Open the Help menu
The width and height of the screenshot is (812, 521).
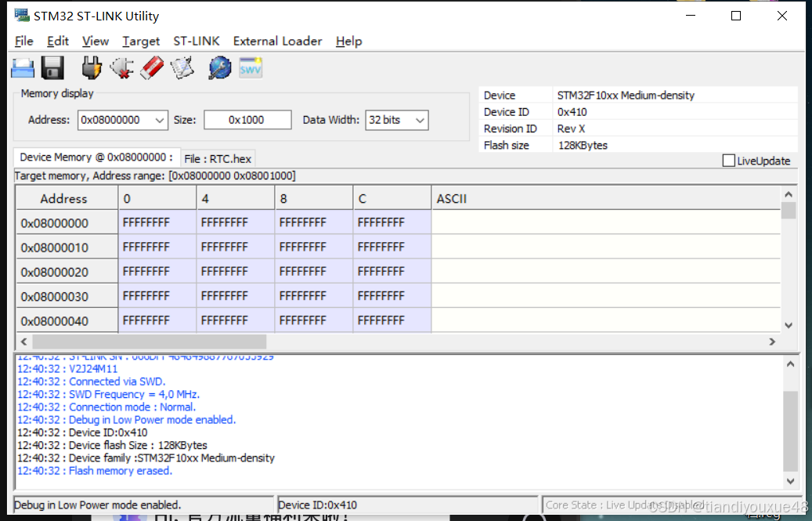(348, 41)
